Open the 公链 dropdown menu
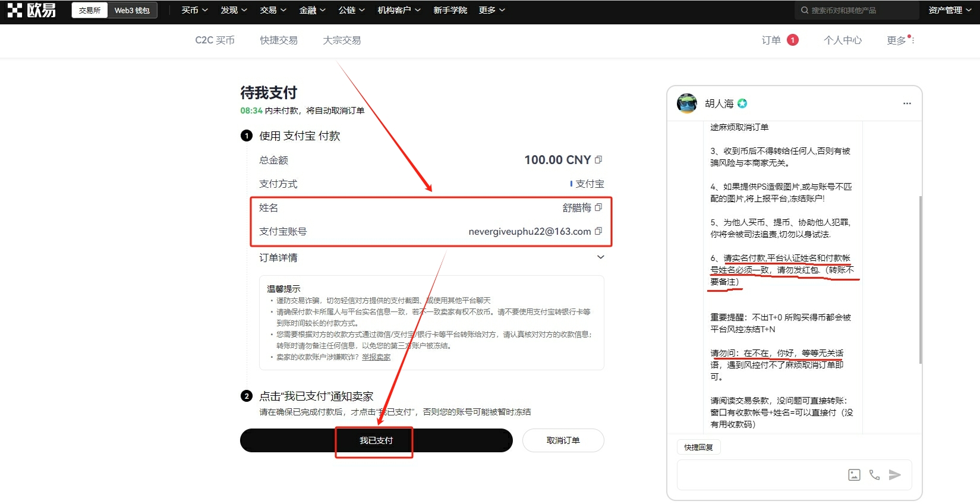Screen dimensions: 980x504 [x=352, y=10]
